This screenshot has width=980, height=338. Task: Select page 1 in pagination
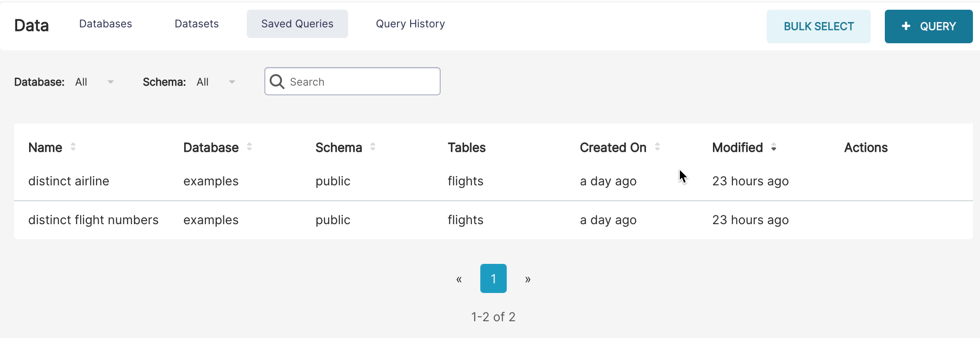click(494, 279)
